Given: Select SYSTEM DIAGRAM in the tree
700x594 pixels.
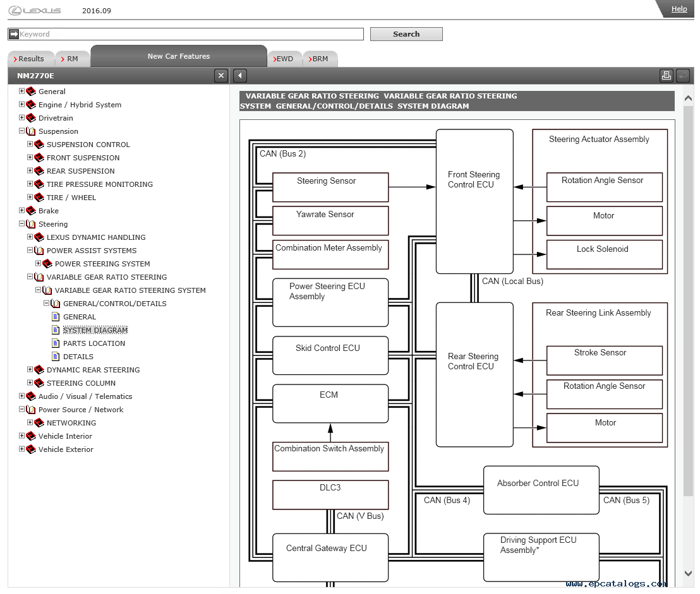Looking at the screenshot, I should pyautogui.click(x=95, y=330).
